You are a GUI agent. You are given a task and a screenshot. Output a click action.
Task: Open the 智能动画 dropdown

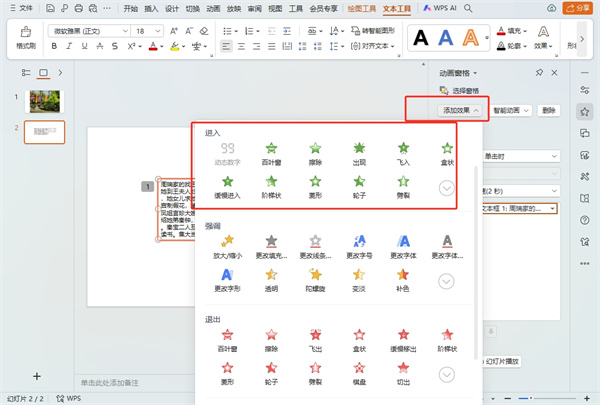[x=510, y=110]
